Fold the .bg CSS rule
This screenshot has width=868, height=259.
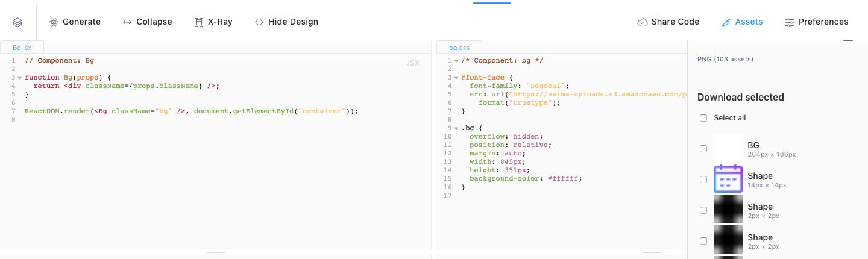458,128
